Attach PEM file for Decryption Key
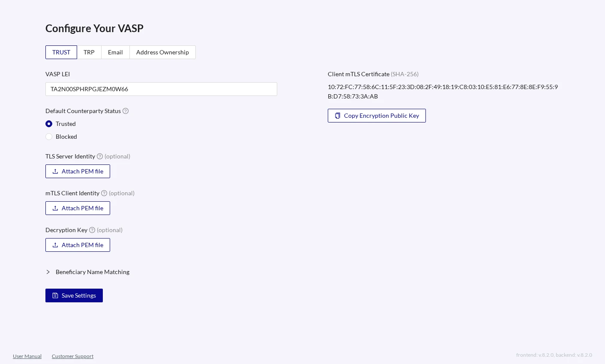605x364 pixels. (x=78, y=245)
